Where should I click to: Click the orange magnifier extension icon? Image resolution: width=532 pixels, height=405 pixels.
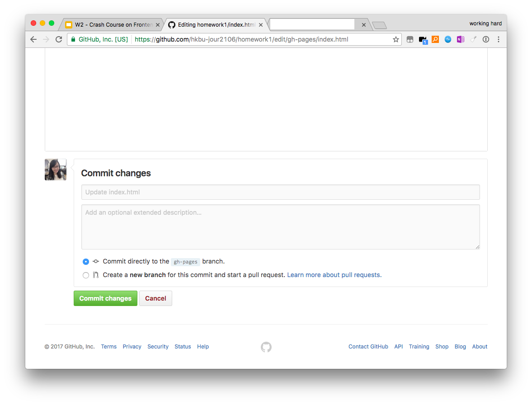click(435, 39)
